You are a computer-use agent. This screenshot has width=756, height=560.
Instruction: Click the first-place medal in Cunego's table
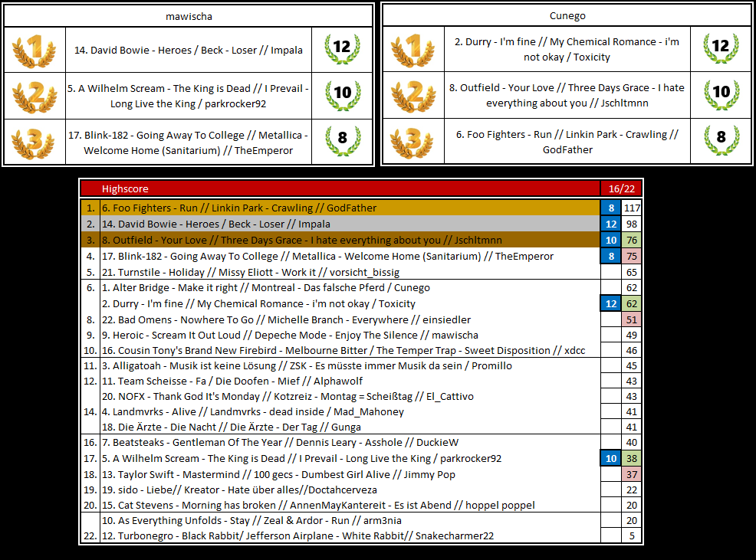pos(413,50)
